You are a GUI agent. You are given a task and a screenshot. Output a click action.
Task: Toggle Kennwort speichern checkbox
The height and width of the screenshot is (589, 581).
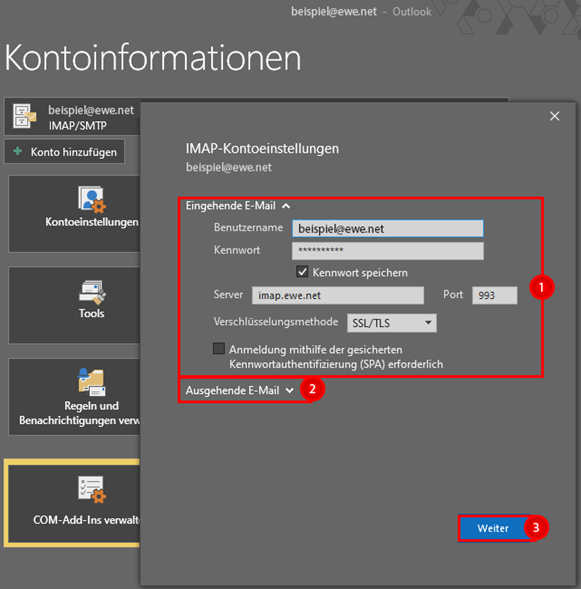point(302,272)
